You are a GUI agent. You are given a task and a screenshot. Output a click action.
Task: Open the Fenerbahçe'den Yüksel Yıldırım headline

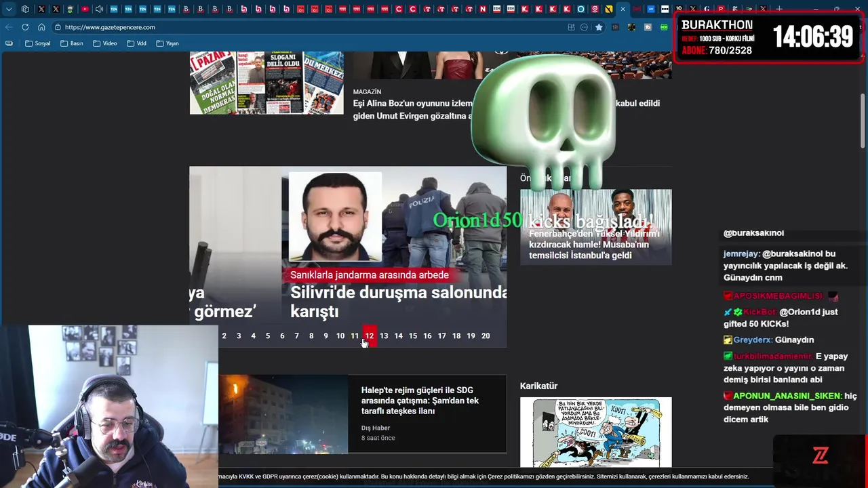pos(594,244)
